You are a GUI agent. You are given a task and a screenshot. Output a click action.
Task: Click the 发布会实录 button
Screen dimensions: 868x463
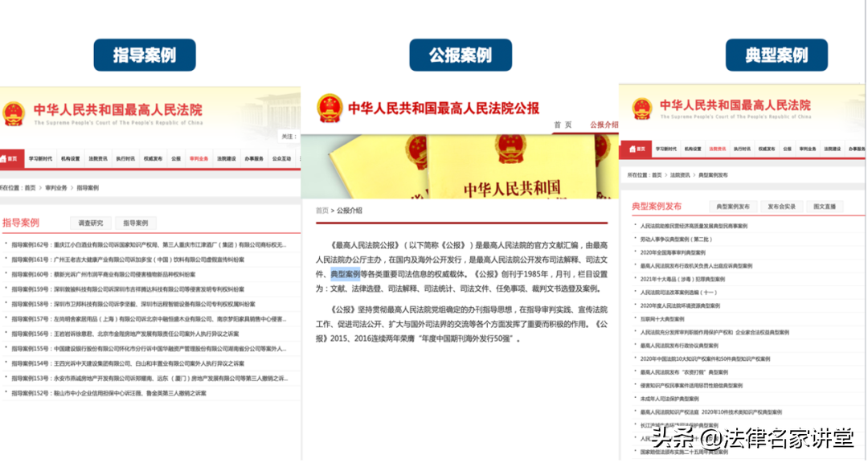[784, 205]
